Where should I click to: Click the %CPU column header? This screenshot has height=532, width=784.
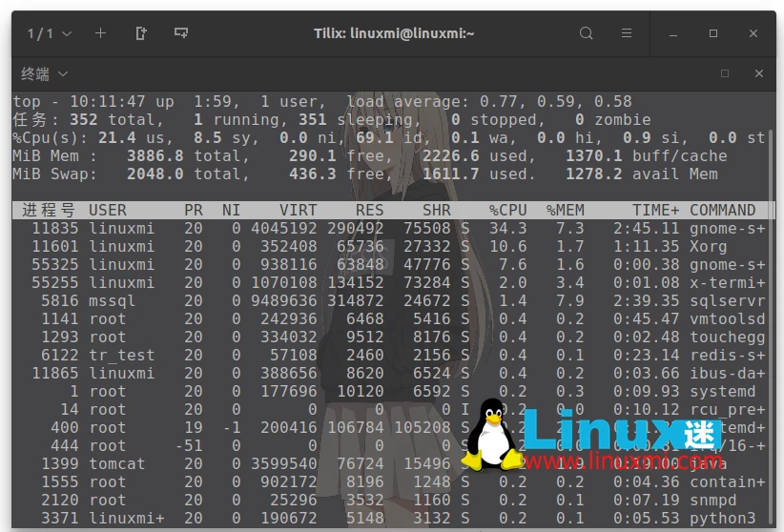tap(508, 210)
